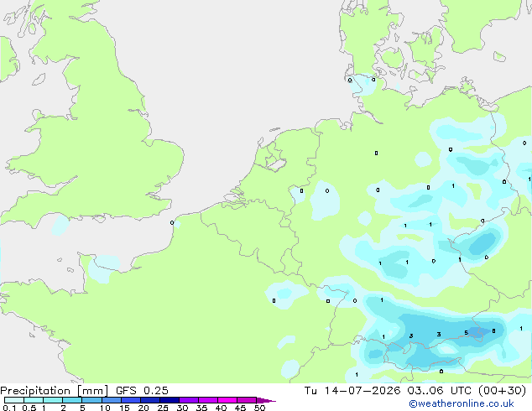Click the over-50 mm arrow tip of legend

click(266, 400)
